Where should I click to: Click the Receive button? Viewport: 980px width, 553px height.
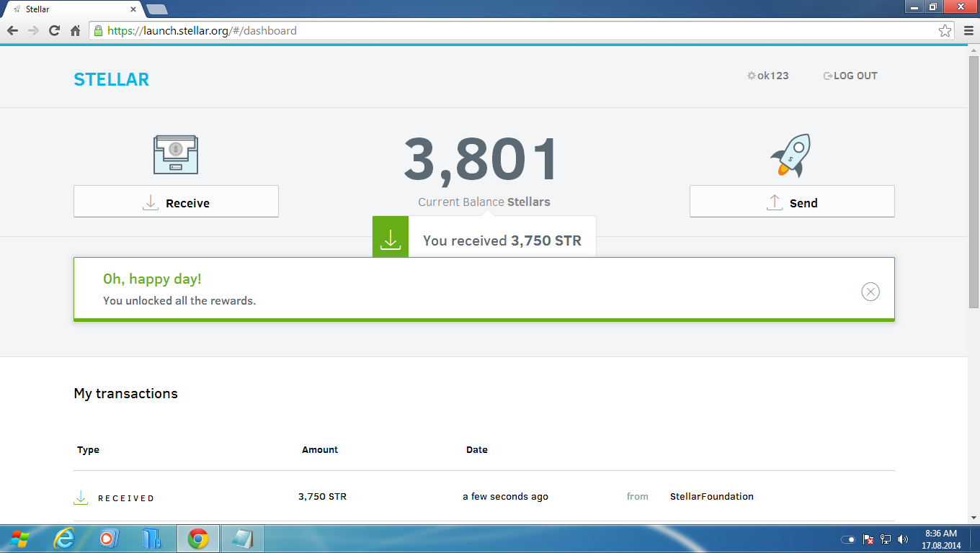(176, 202)
